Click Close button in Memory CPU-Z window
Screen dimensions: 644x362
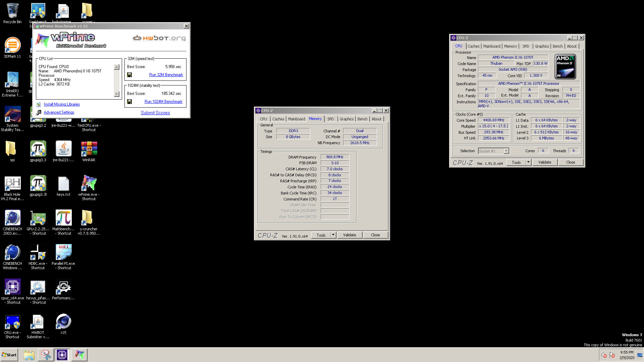(375, 235)
